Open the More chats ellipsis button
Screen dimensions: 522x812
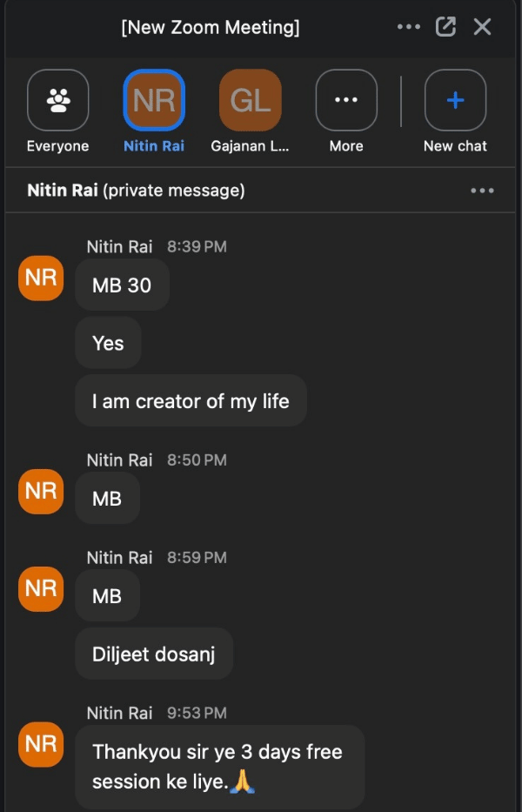tap(346, 100)
